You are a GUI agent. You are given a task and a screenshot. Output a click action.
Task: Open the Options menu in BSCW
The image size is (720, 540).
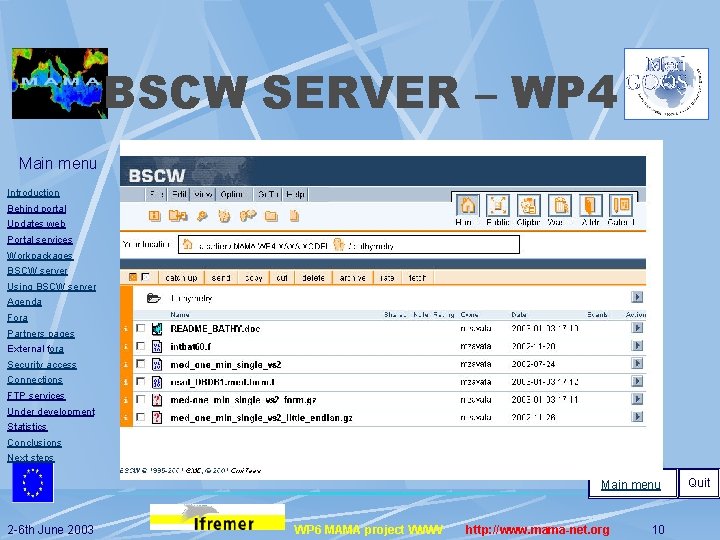(231, 194)
